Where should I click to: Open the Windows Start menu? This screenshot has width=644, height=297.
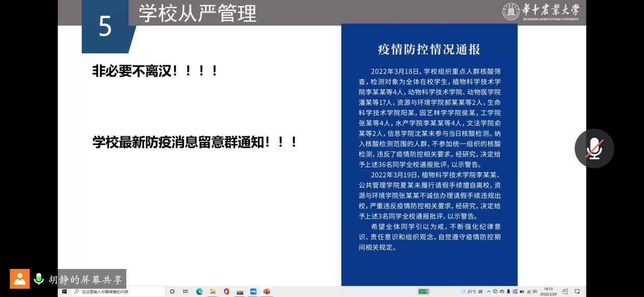pos(65,291)
